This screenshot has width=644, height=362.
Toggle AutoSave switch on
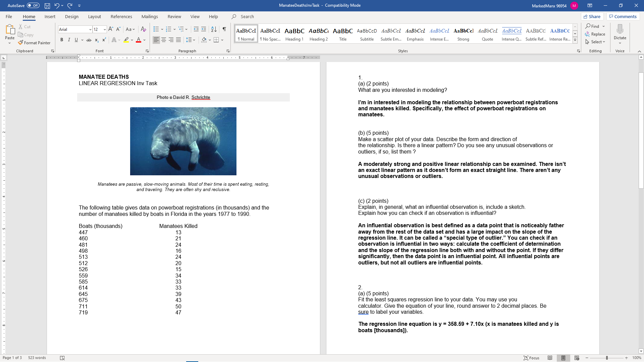pyautogui.click(x=33, y=5)
